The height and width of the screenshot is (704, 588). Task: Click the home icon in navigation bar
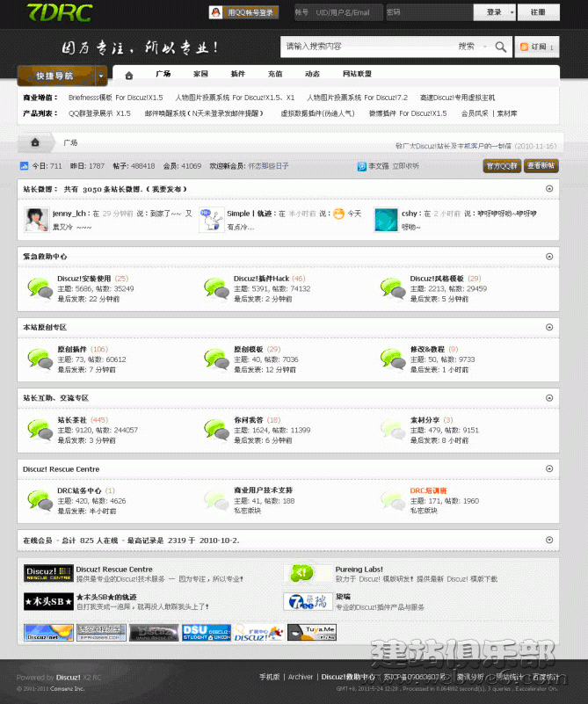pos(129,75)
